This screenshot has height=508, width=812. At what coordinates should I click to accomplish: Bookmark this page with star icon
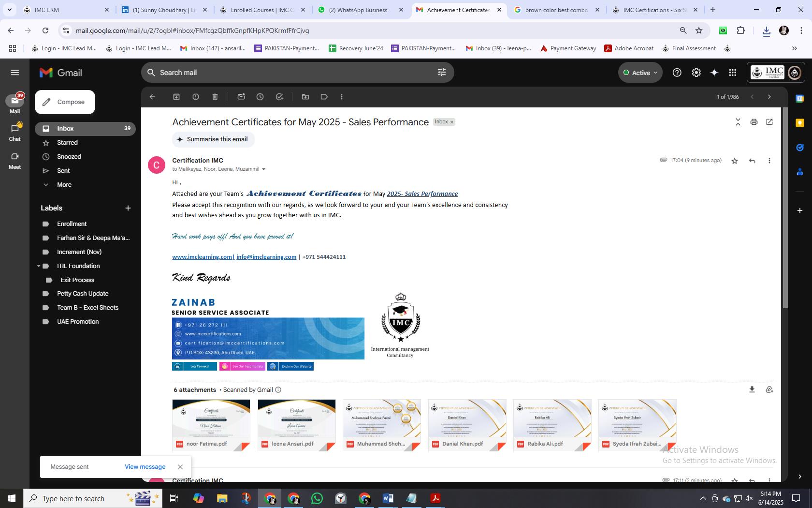(x=699, y=30)
